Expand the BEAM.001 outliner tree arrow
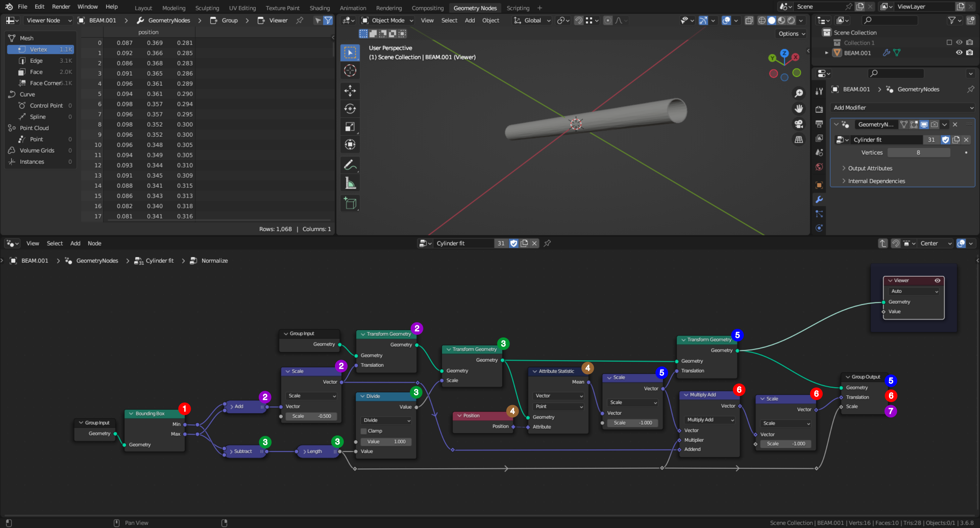Image resolution: width=980 pixels, height=528 pixels. [x=826, y=53]
